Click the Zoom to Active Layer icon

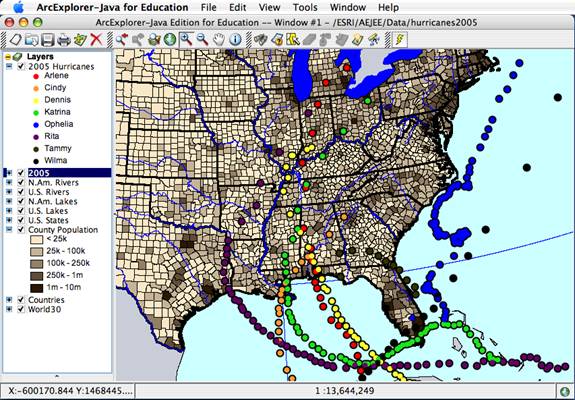pyautogui.click(x=154, y=40)
